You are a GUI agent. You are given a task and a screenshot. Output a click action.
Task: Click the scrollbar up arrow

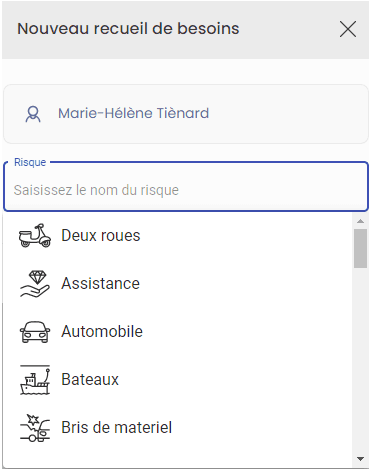[360, 221]
